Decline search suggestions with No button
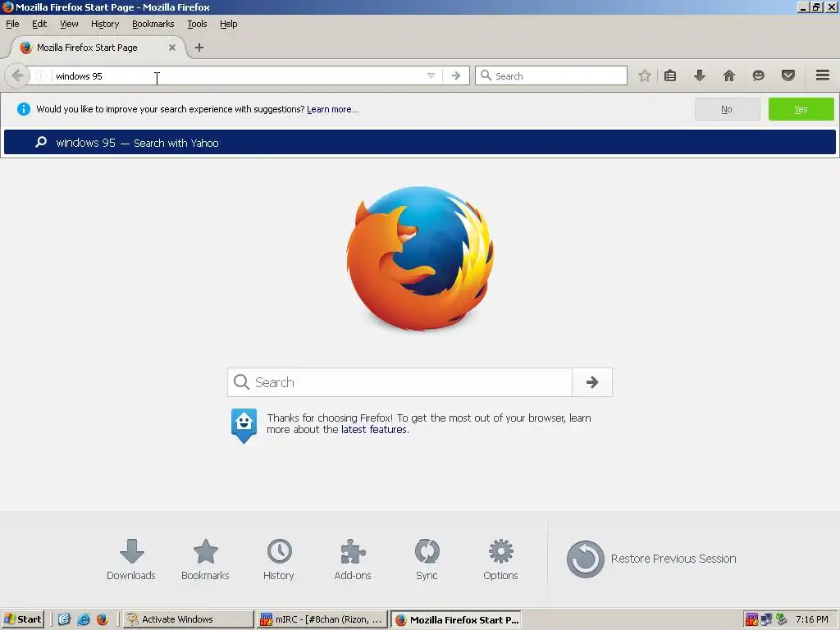The image size is (840, 630). click(x=727, y=109)
